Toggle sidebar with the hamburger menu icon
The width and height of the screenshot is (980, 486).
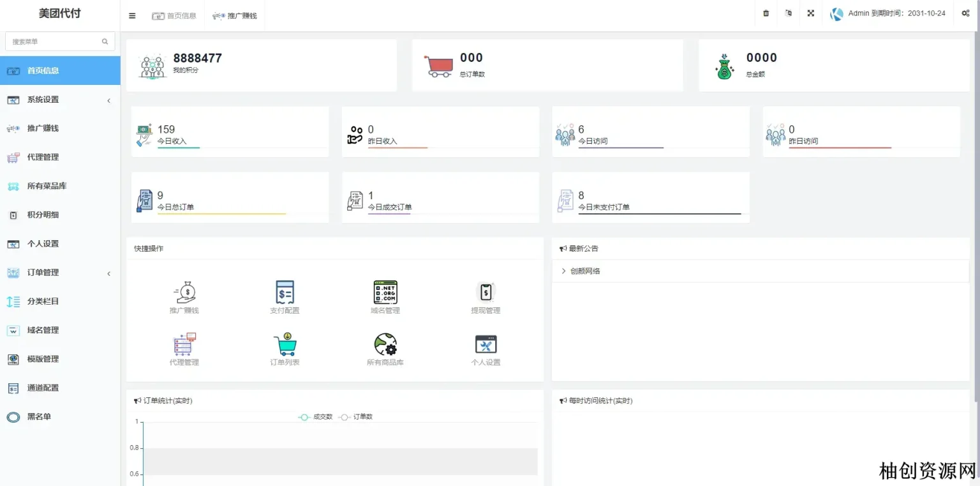(x=132, y=16)
